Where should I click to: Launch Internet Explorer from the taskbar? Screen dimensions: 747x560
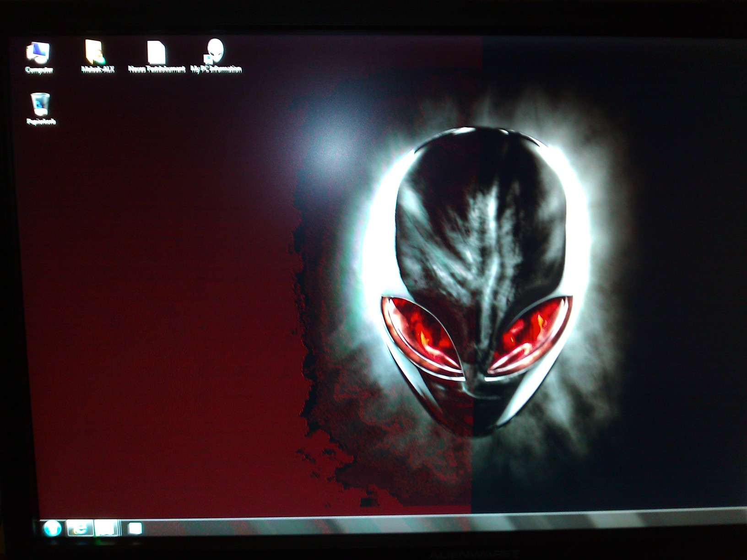[80, 528]
